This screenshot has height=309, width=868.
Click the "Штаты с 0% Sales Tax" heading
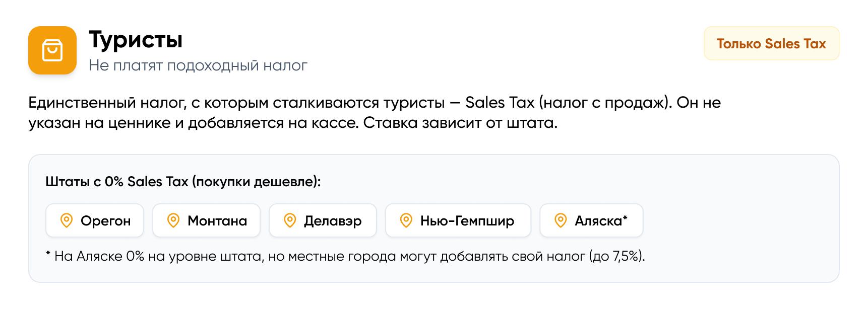[183, 182]
